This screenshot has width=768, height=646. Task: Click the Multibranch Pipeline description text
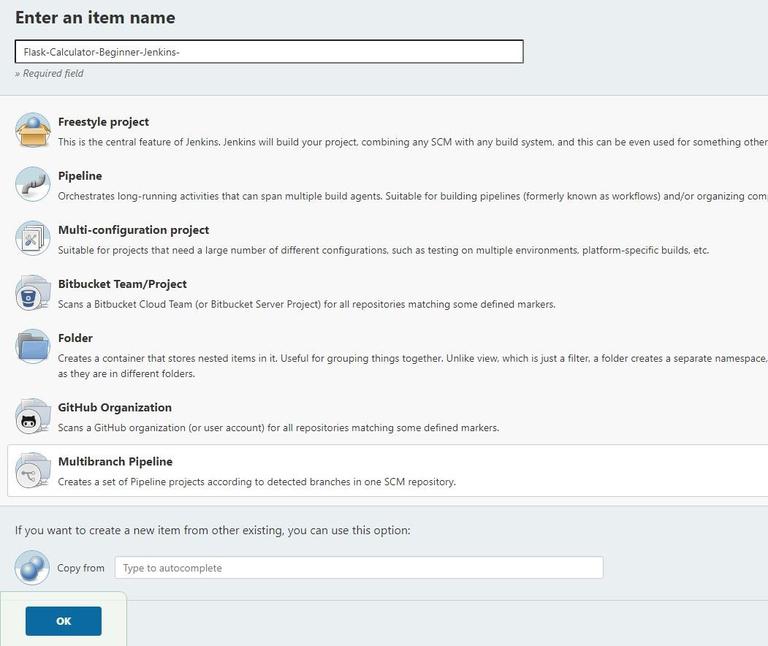click(x=257, y=482)
